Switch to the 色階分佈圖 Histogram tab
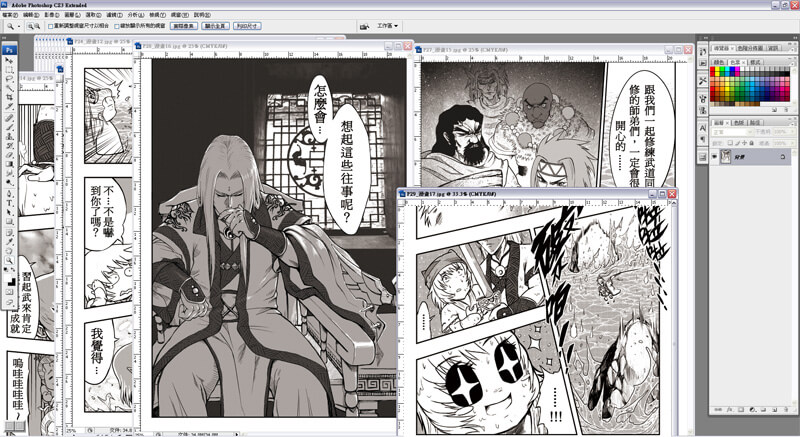800x437 pixels. [x=750, y=48]
